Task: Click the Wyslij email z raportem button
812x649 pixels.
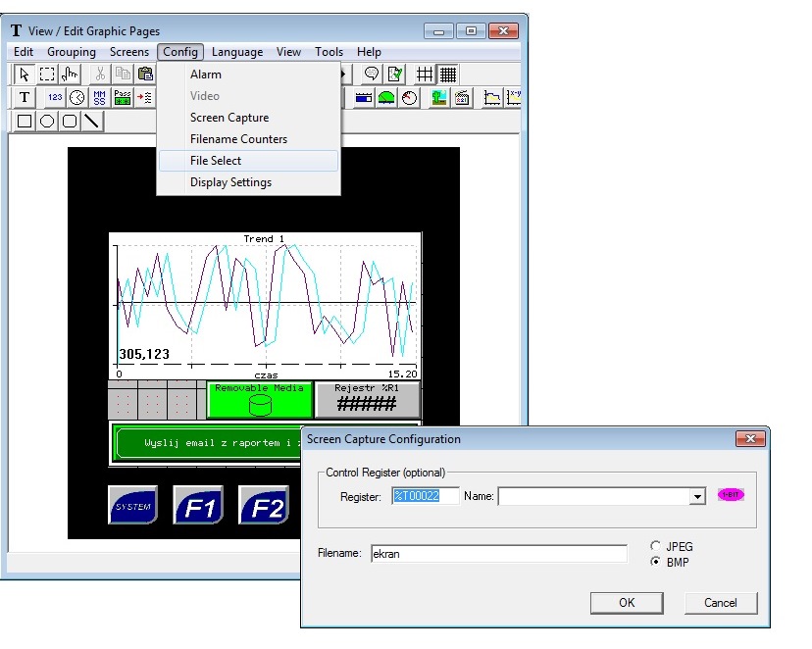Action: click(207, 443)
